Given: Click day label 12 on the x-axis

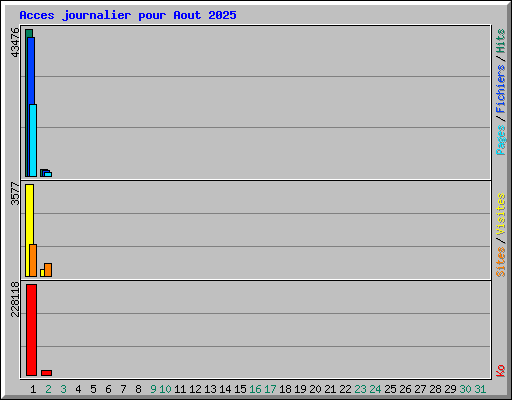Looking at the screenshot, I should pyautogui.click(x=195, y=389).
